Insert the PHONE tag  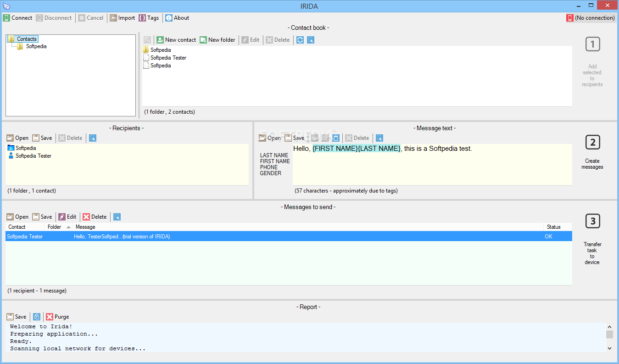[268, 167]
